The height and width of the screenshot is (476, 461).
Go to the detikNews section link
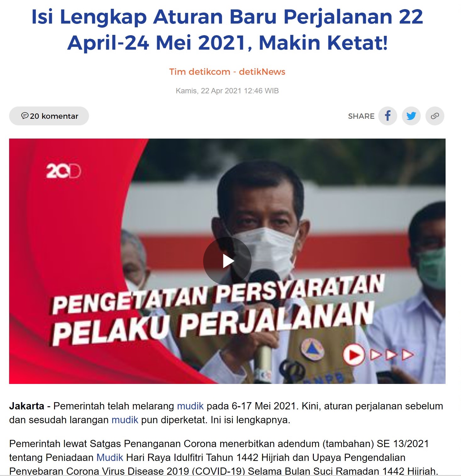point(262,72)
